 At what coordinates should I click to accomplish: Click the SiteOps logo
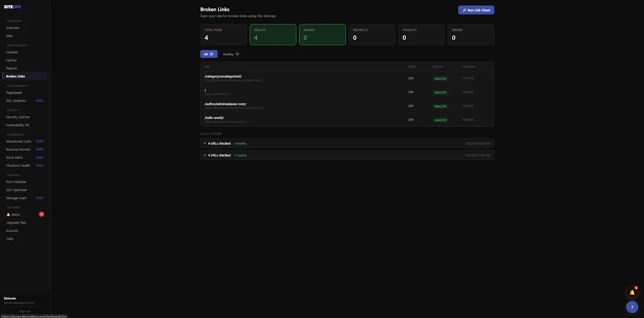click(x=12, y=7)
